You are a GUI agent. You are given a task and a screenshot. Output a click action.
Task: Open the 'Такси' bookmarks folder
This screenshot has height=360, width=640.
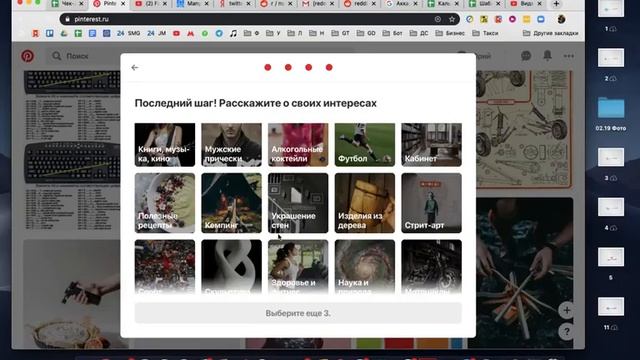tap(485, 33)
